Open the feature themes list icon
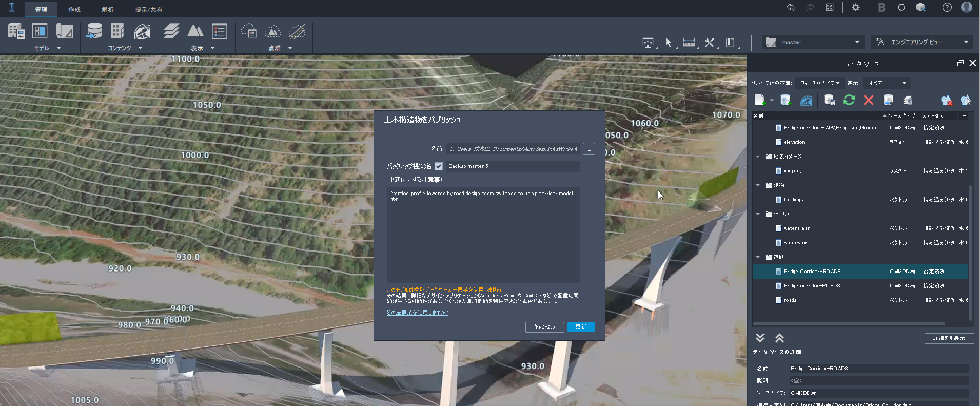Image resolution: width=980 pixels, height=406 pixels. [220, 31]
